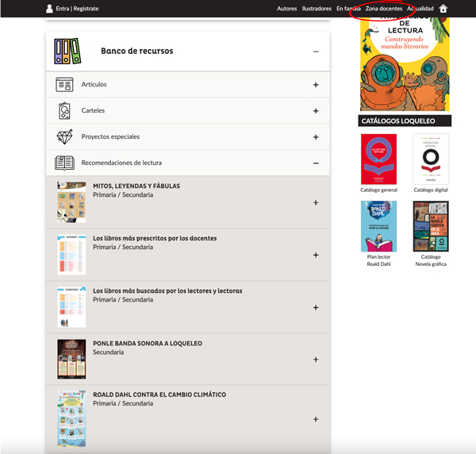Click the Banco de recursos heading
The width and height of the screenshot is (476, 454).
point(137,51)
